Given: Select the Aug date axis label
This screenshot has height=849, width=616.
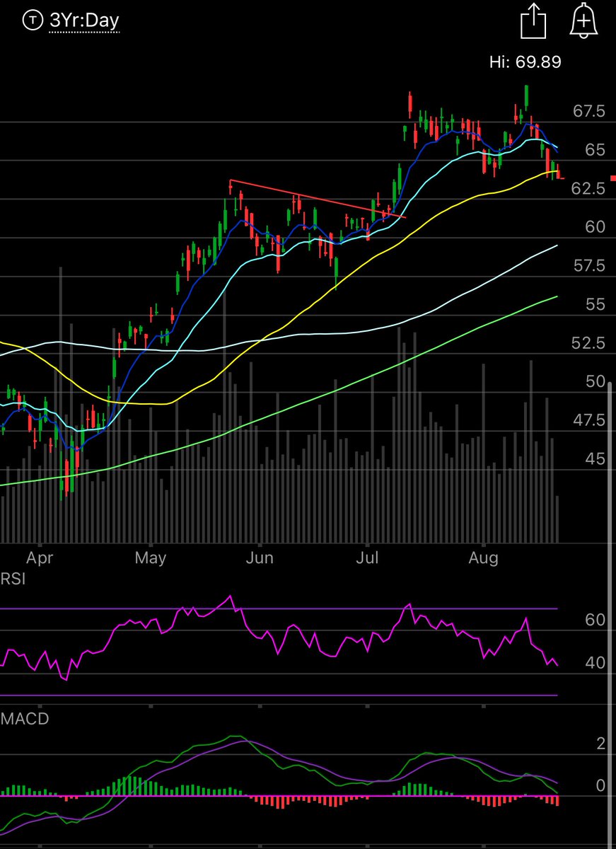Looking at the screenshot, I should 483,558.
